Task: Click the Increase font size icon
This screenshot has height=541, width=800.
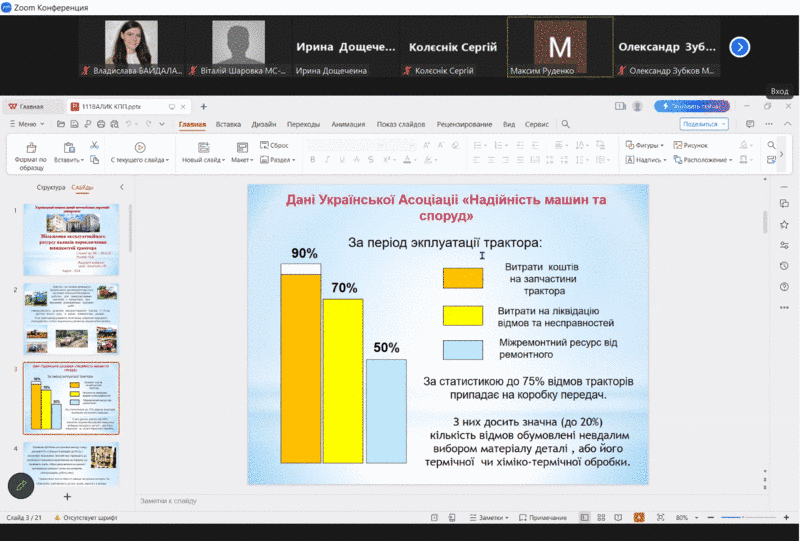Action: click(427, 145)
